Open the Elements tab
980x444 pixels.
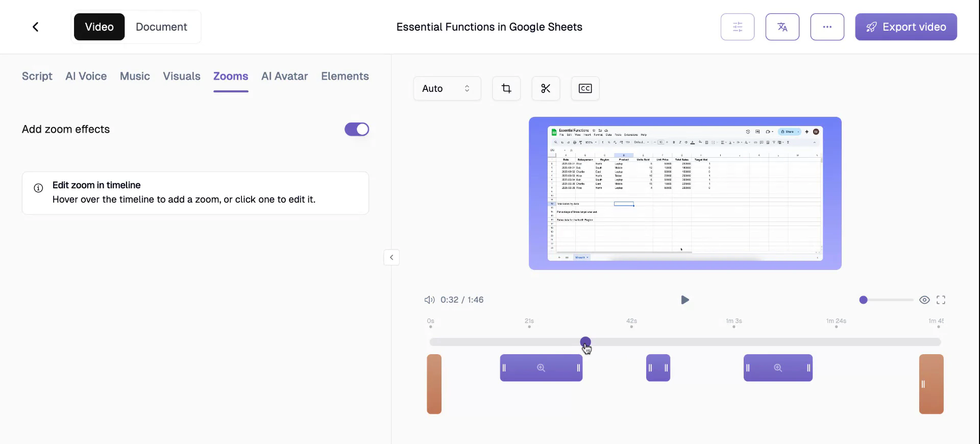pyautogui.click(x=345, y=76)
